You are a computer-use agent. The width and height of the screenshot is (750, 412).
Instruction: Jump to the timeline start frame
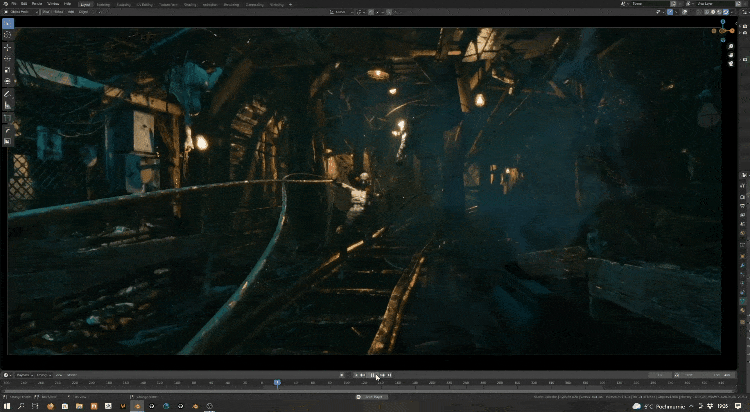(x=356, y=375)
